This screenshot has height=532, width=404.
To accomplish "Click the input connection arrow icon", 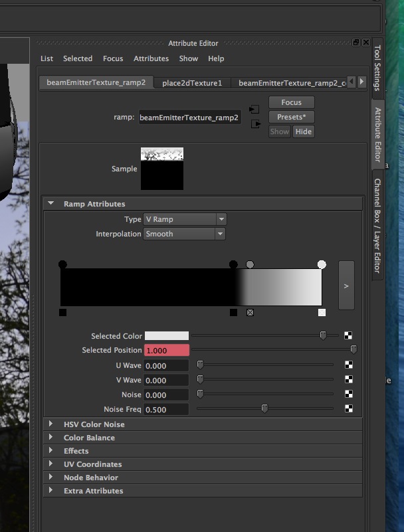I will [x=254, y=110].
